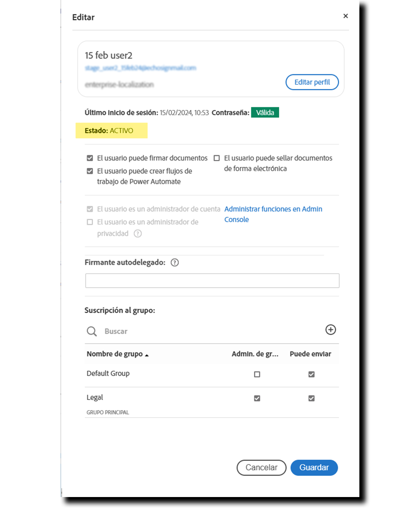420x509 pixels.
Task: Select the 'Default Group' row name
Action: (108, 373)
